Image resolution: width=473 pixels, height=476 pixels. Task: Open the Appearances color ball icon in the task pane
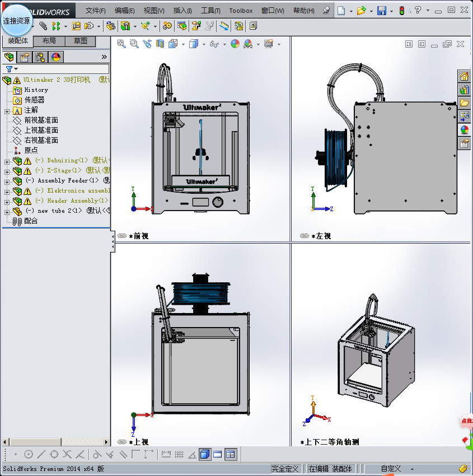464,129
